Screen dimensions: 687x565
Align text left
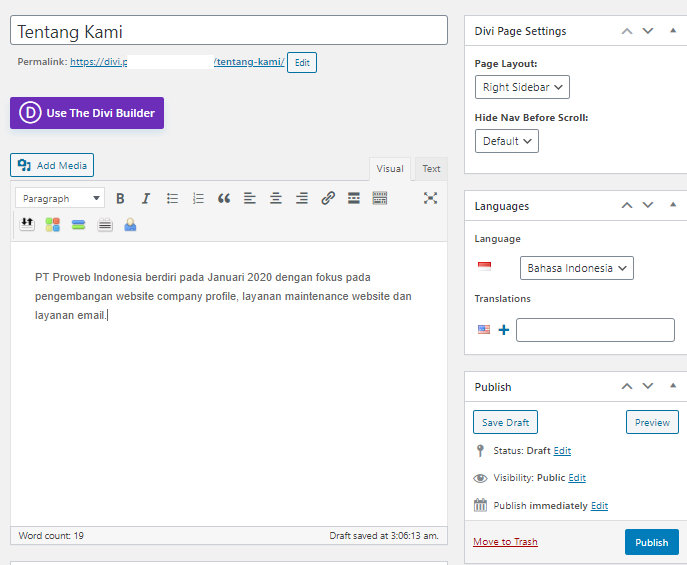tap(250, 198)
